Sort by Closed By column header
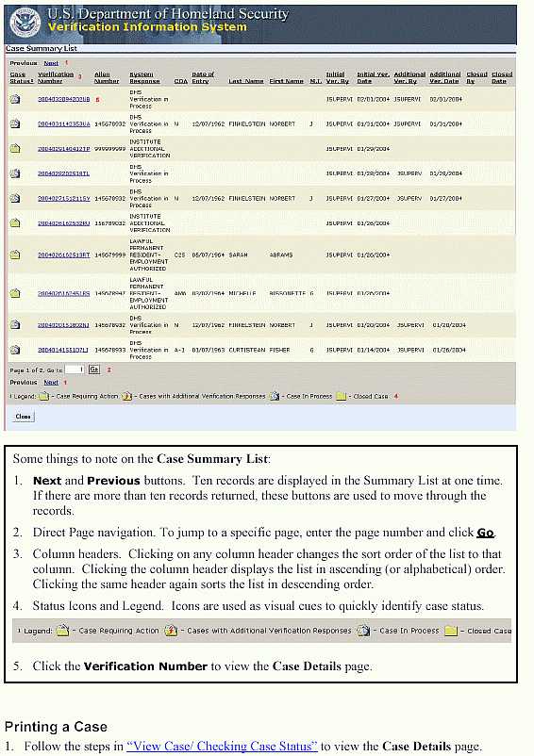This screenshot has height=756, width=534. coord(477,77)
